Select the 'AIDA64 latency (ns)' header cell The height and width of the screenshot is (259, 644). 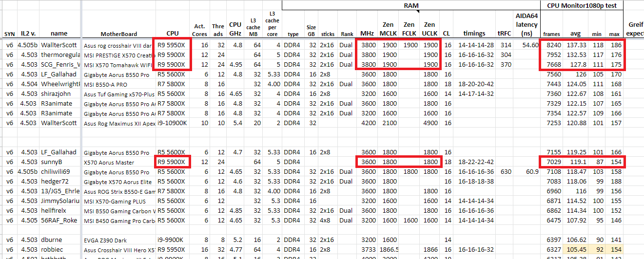(x=526, y=24)
